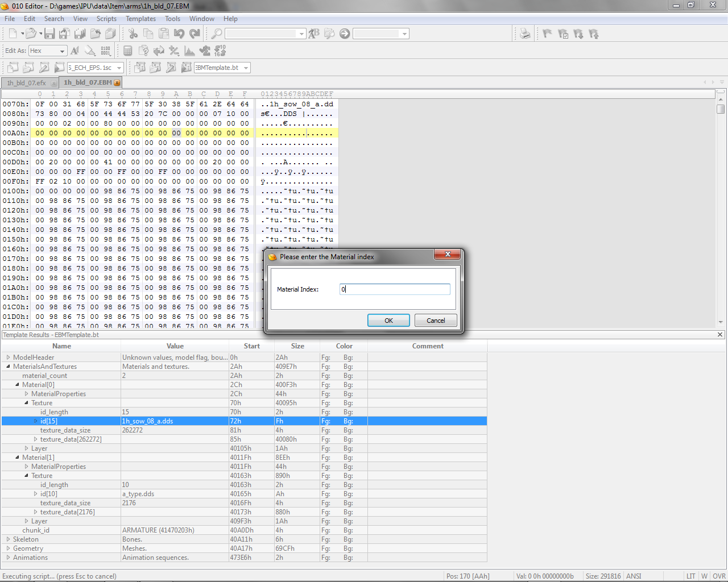Viewport: 728px width, 582px height.
Task: Click the Print icon in the toolbar
Action: click(525, 34)
